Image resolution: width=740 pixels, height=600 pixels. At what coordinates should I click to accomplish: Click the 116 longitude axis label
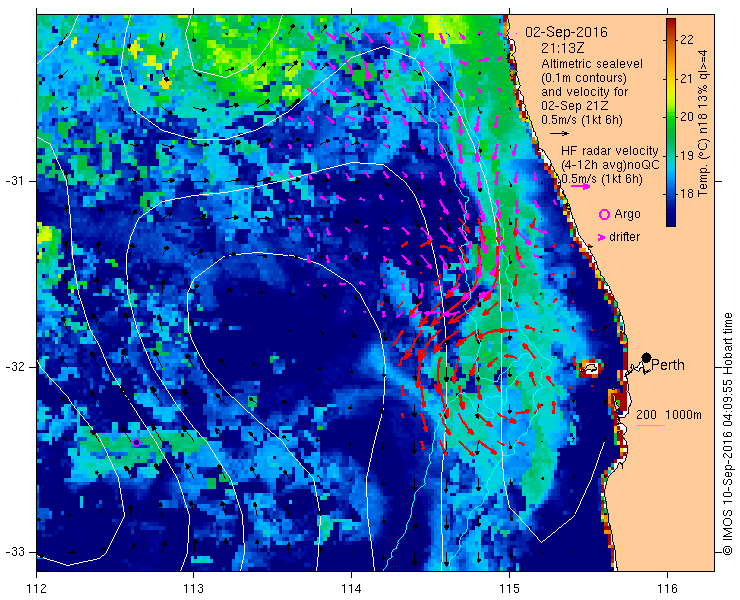click(667, 589)
